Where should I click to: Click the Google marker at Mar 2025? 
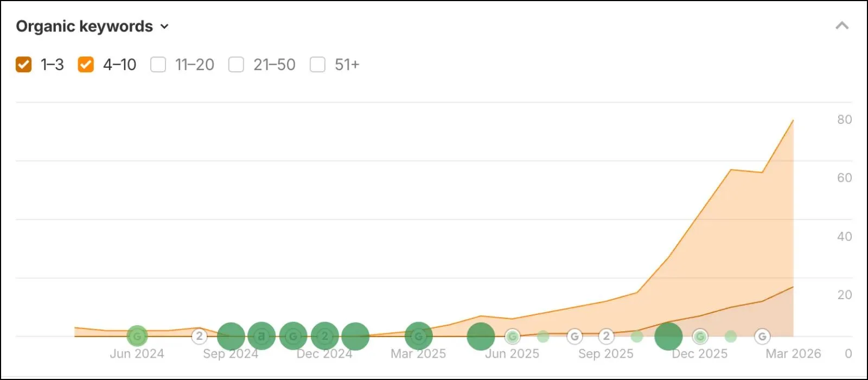(x=418, y=336)
